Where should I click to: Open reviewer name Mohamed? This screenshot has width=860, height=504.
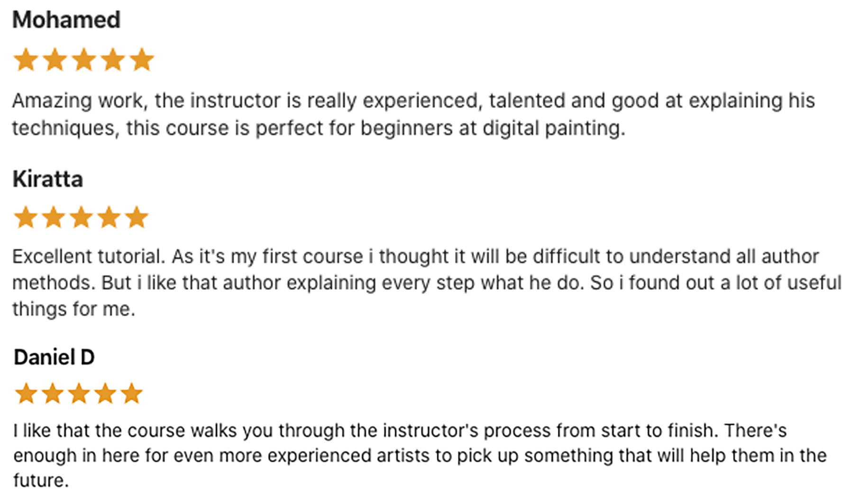66,20
